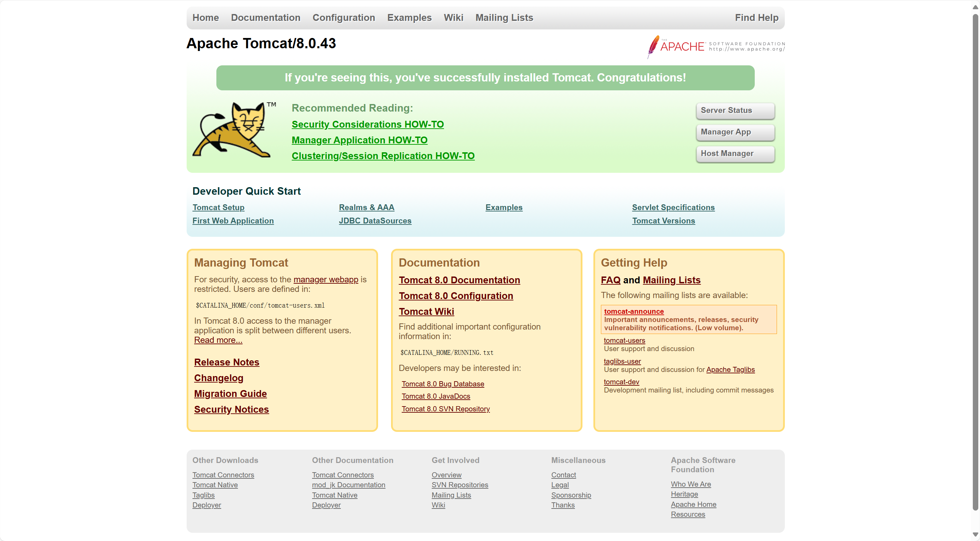This screenshot has height=541, width=980.
Task: Open Find Help in navigation bar
Action: click(756, 17)
